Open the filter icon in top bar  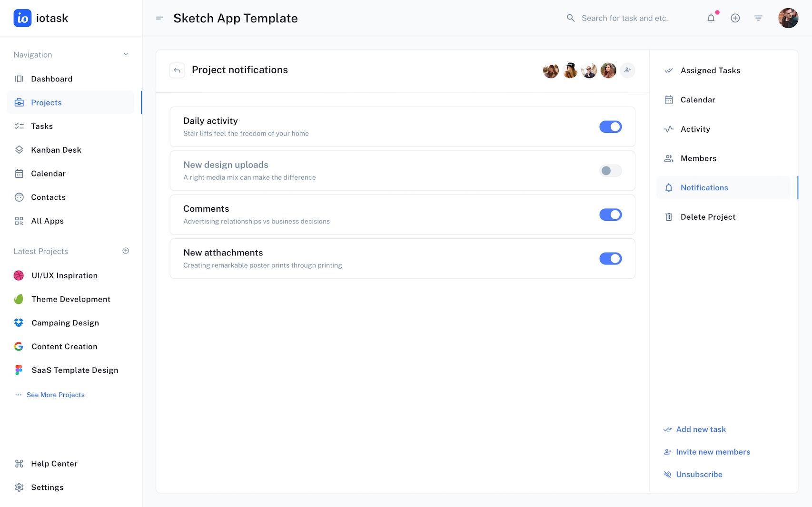pyautogui.click(x=758, y=18)
